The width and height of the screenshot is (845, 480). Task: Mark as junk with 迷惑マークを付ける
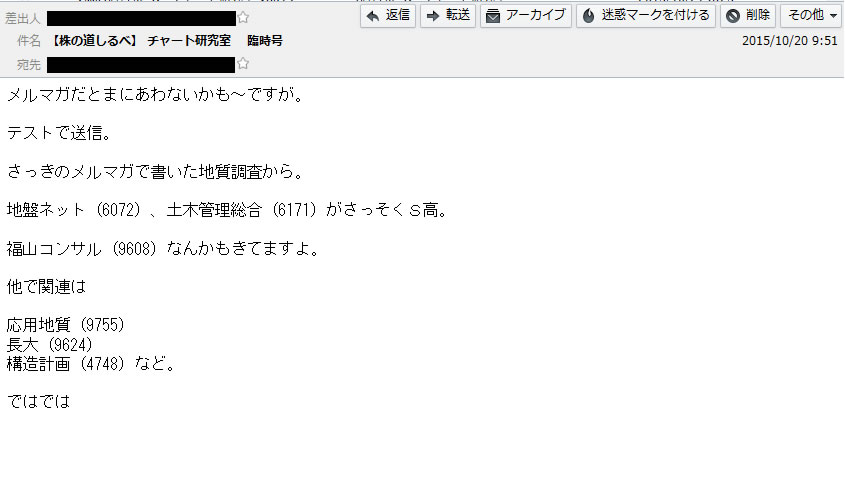click(x=646, y=16)
